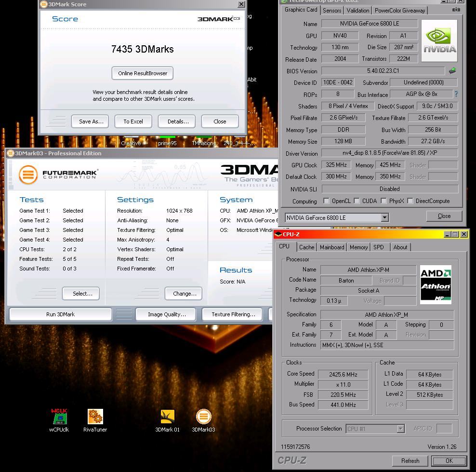Toggle the DirectCompute checkbox
This screenshot has width=476, height=472.
410,201
